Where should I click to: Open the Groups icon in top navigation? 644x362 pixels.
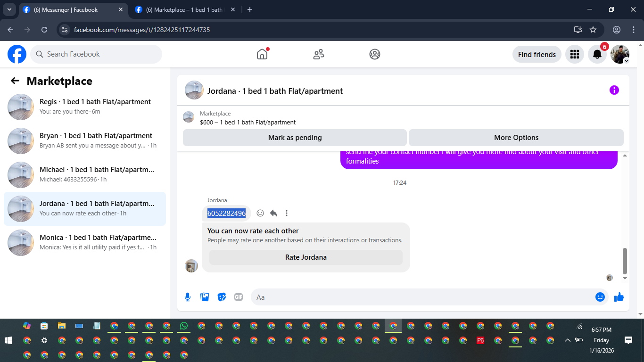(x=375, y=54)
